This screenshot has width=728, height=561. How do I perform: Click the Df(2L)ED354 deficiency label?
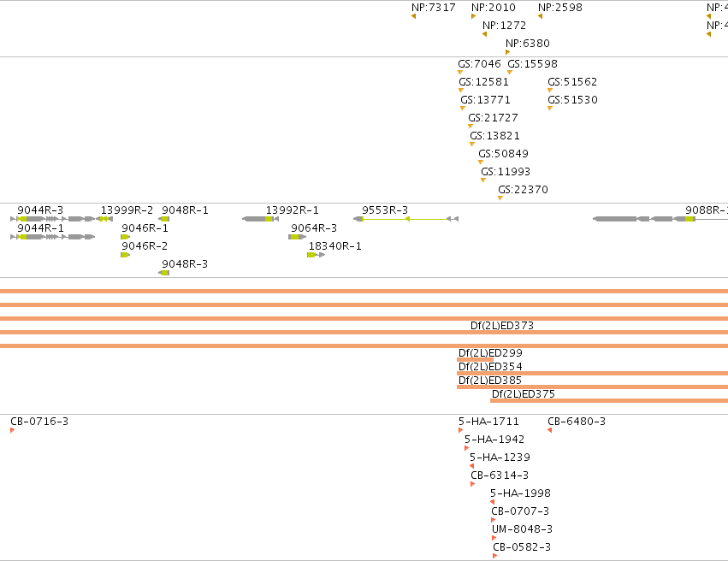pyautogui.click(x=490, y=367)
